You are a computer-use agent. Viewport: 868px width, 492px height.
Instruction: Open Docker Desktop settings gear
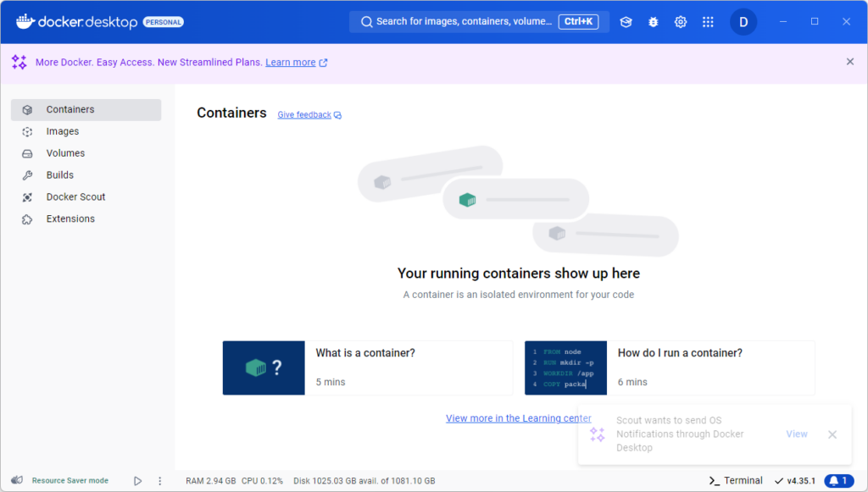point(681,22)
